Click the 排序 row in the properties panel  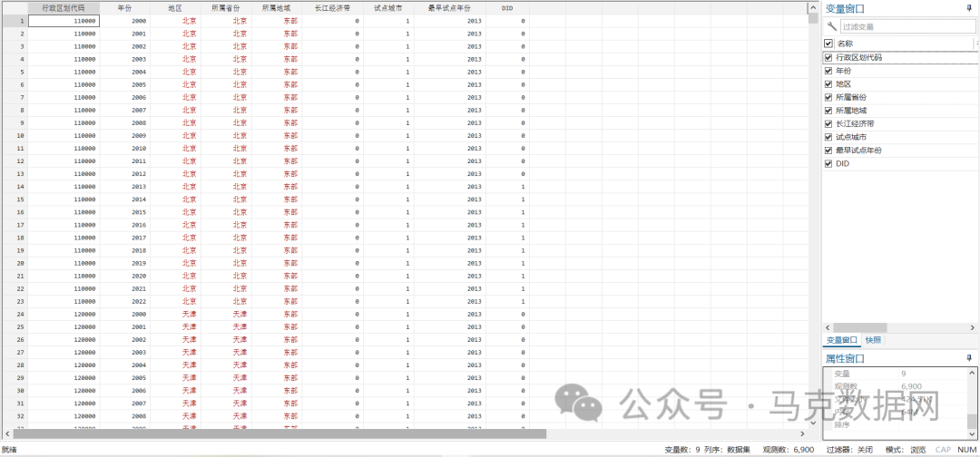point(896,424)
